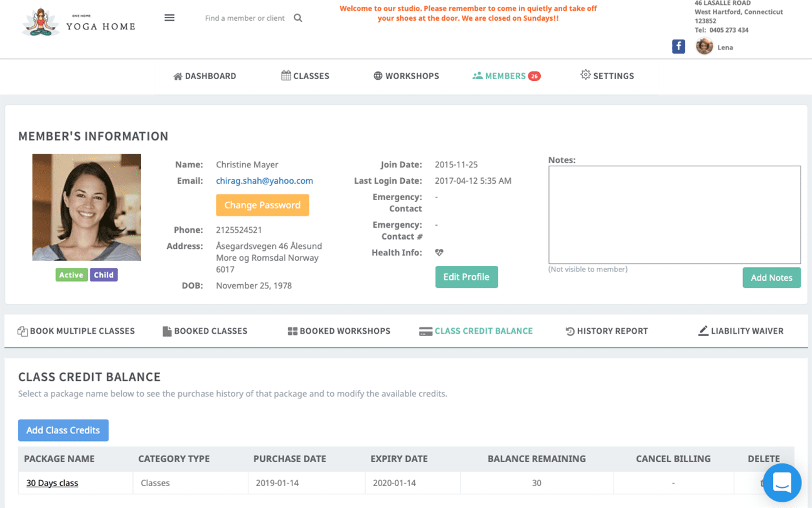Open the Facebook page icon
Screen dimensions: 812x508
[678, 46]
